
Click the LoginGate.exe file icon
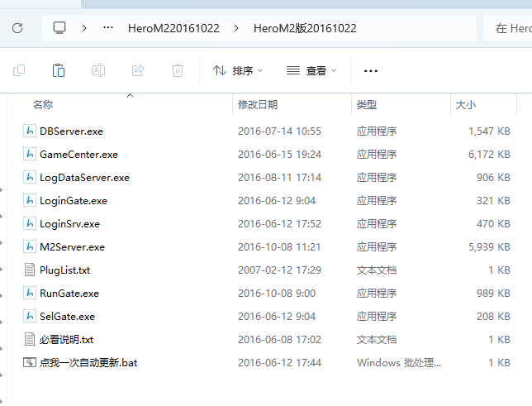pyautogui.click(x=30, y=200)
